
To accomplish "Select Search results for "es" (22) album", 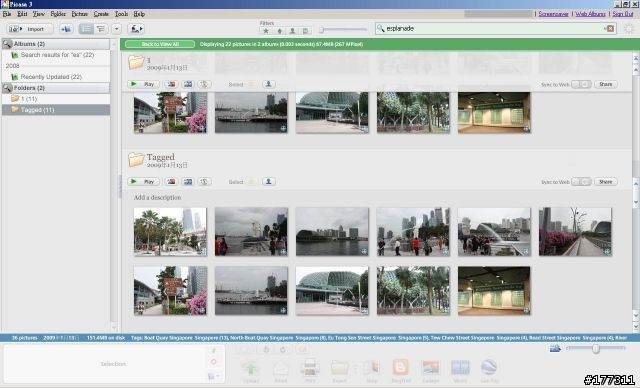I will pos(57,55).
